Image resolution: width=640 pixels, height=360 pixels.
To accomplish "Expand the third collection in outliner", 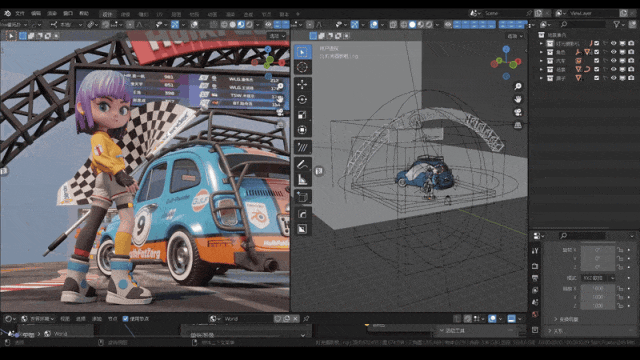I will [542, 61].
